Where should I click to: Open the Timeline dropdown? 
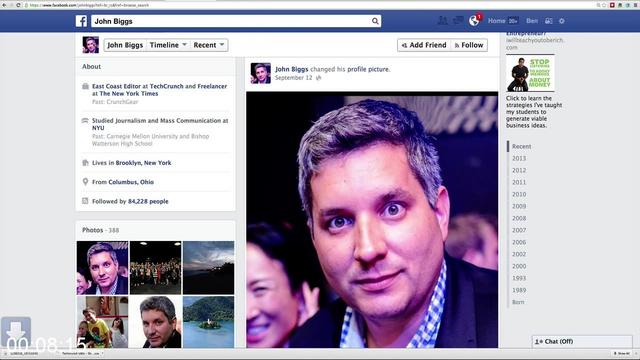coord(168,45)
